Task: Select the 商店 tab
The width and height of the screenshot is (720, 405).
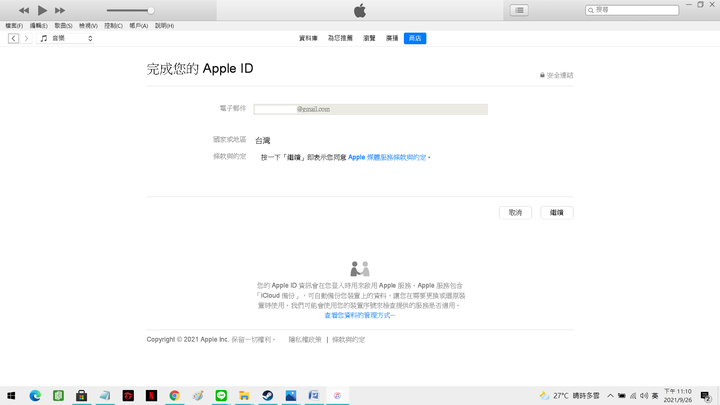Action: (415, 39)
